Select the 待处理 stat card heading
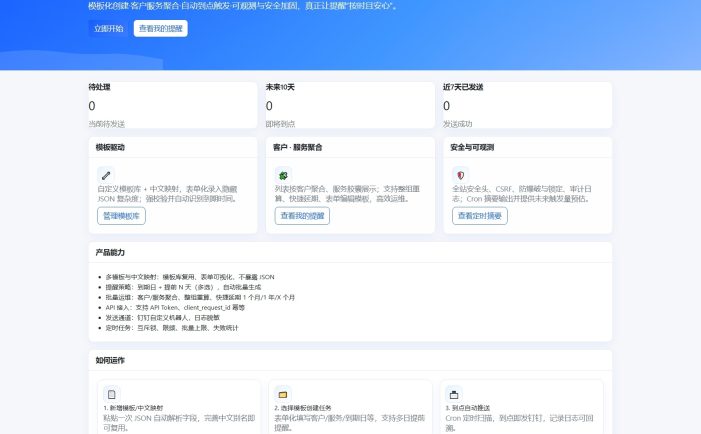Screen dimensions: 701x434 click(x=99, y=87)
